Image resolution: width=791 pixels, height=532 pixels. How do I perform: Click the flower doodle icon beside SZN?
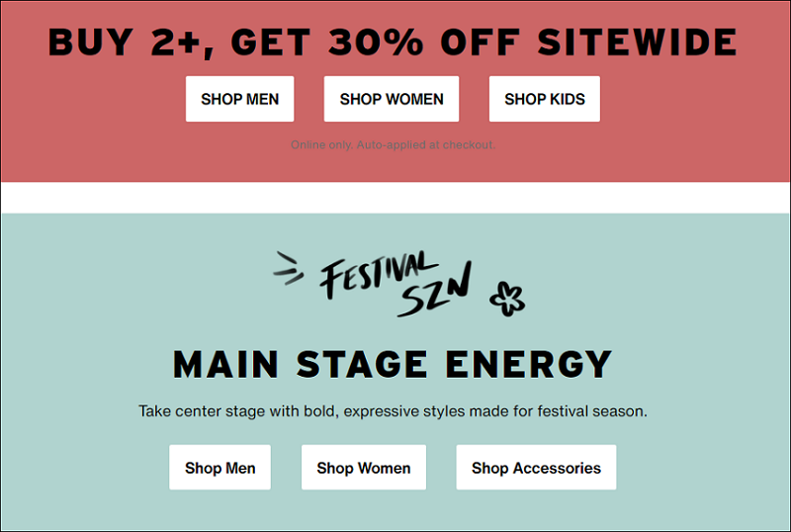click(x=507, y=300)
